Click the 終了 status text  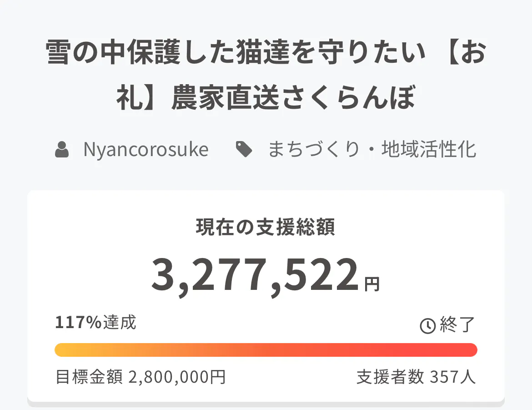click(x=457, y=325)
